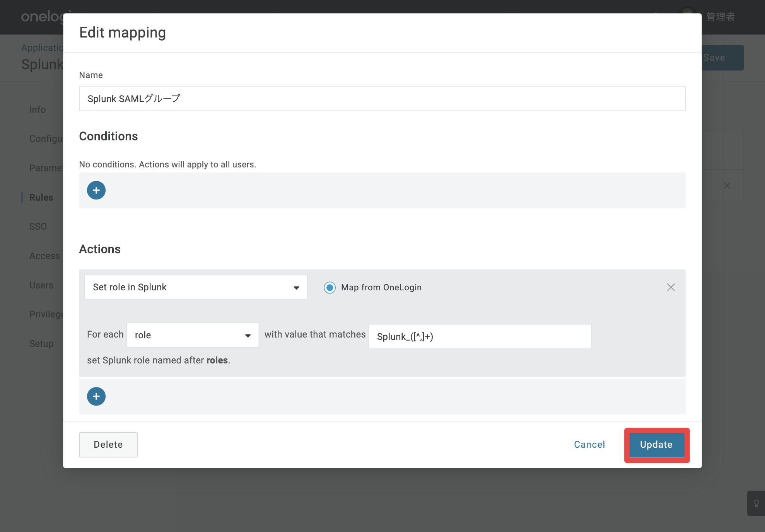This screenshot has height=532, width=765.
Task: Open the Access tab in sidebar
Action: pyautogui.click(x=44, y=256)
